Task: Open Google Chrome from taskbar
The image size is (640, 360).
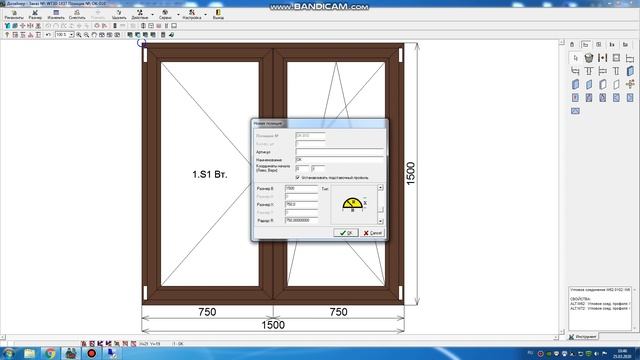Action: (x=50, y=353)
